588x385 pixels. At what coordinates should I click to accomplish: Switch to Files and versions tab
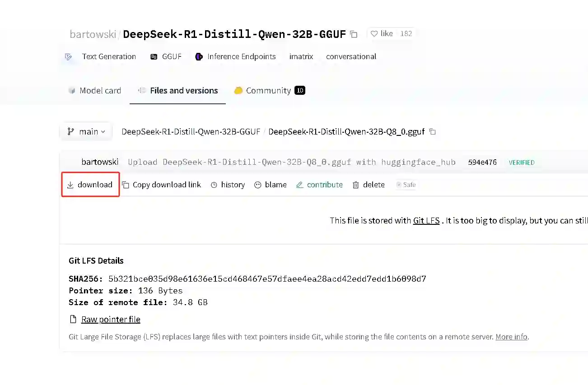pyautogui.click(x=178, y=90)
